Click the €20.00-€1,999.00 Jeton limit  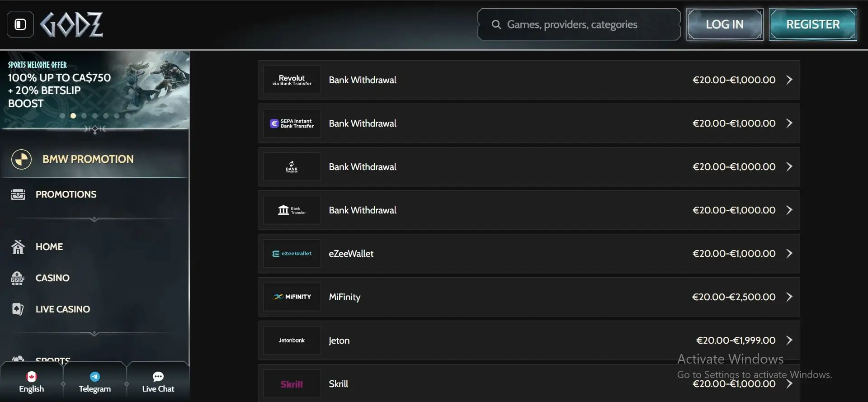click(x=736, y=341)
